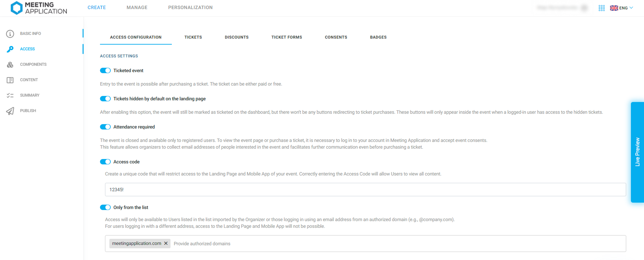Switch off the Access code toggle
The image size is (644, 260).
pyautogui.click(x=105, y=162)
